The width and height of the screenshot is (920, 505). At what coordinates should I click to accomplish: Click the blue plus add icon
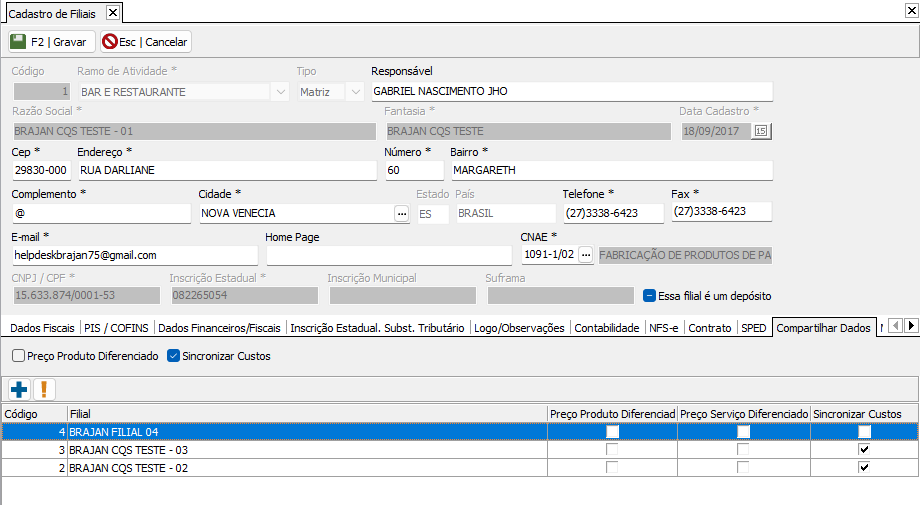[x=18, y=389]
